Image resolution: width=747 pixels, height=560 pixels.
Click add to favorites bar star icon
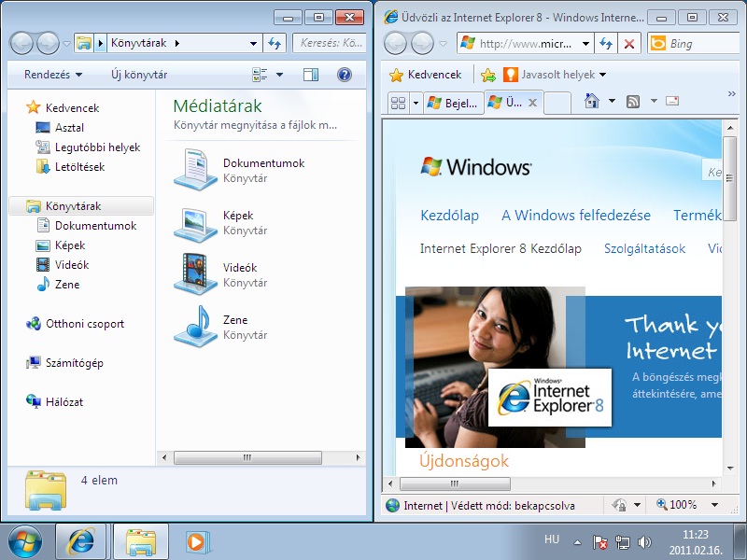pos(488,75)
